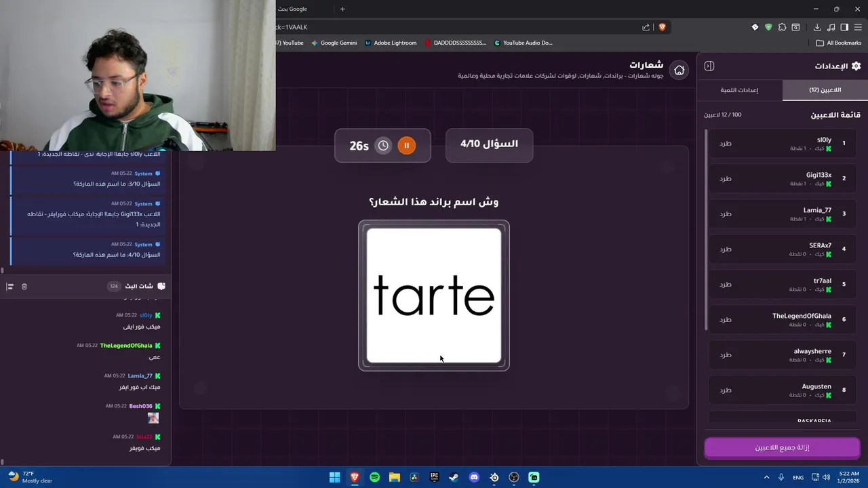This screenshot has width=868, height=488.
Task: Open the media control music note icon
Action: coord(831,27)
